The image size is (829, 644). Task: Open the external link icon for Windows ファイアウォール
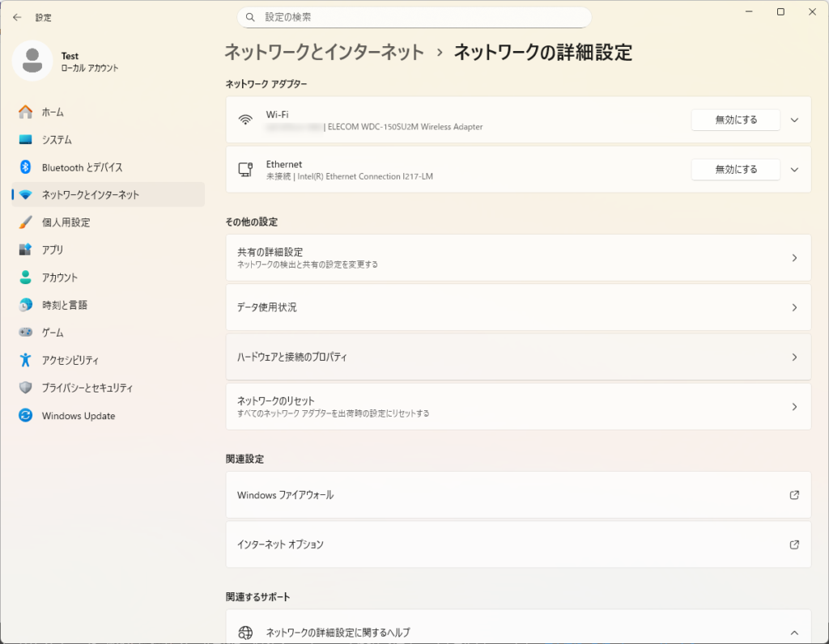794,495
